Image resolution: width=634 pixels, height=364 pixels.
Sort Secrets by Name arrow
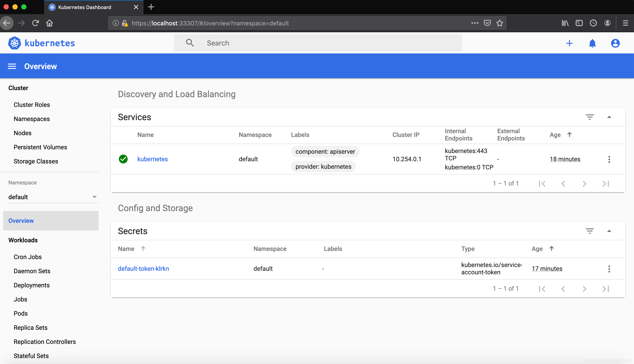click(143, 248)
